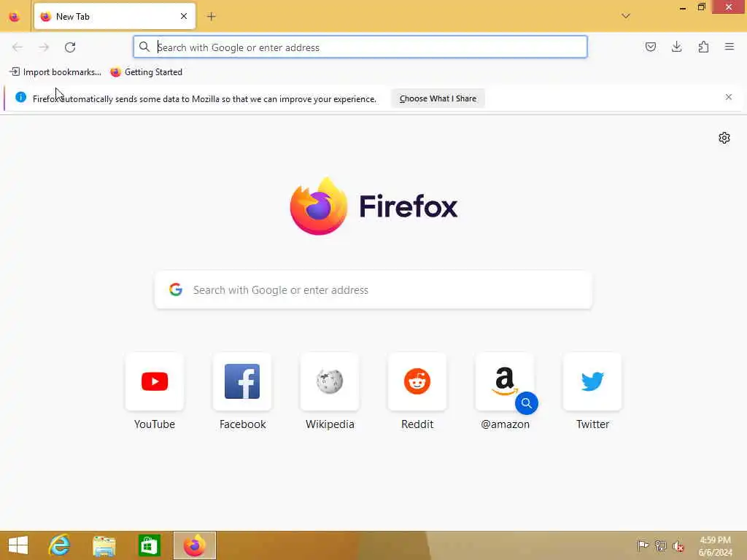Open Firefox View pinned tab icon
Screen dimensions: 747x560
click(x=15, y=17)
